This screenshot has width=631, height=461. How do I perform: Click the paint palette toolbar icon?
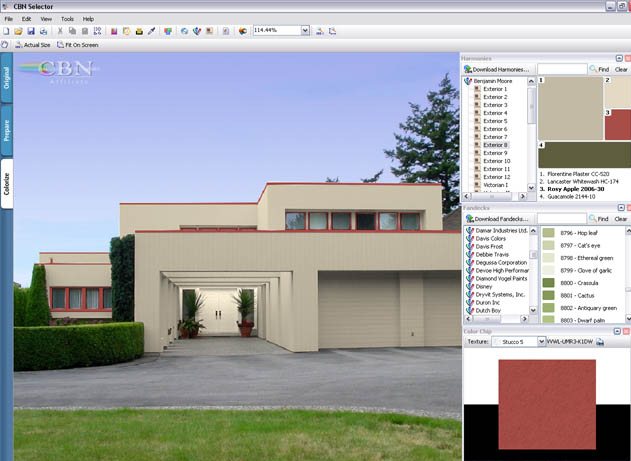242,31
